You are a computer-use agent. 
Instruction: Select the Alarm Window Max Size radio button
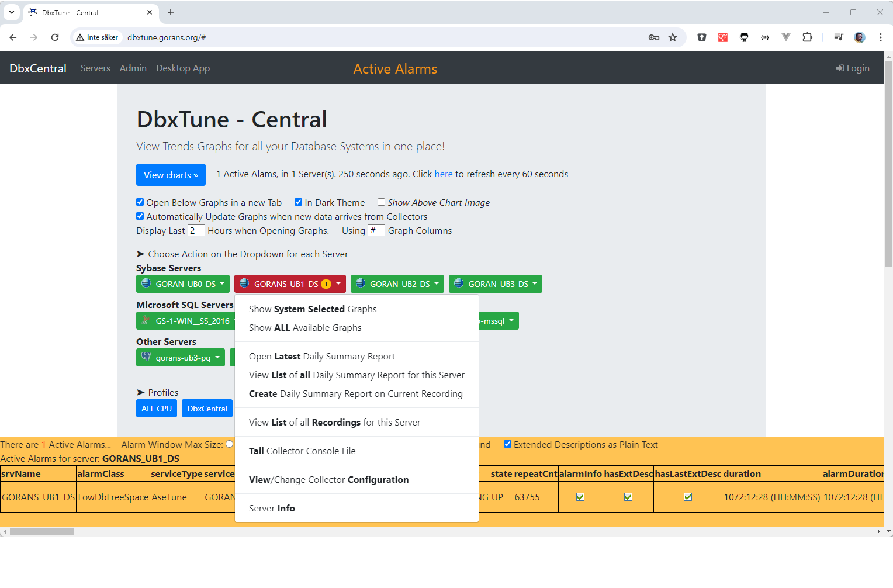[x=230, y=444]
